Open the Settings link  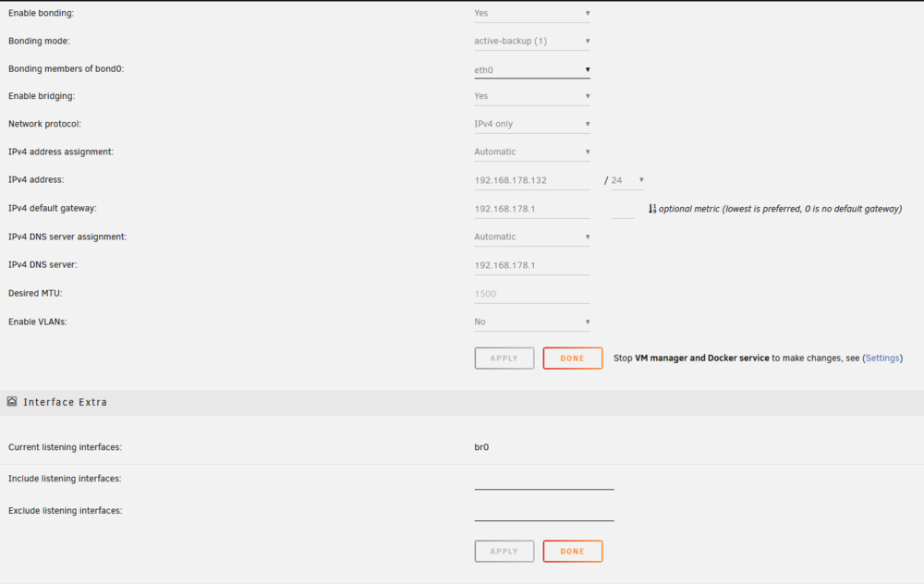(x=882, y=358)
